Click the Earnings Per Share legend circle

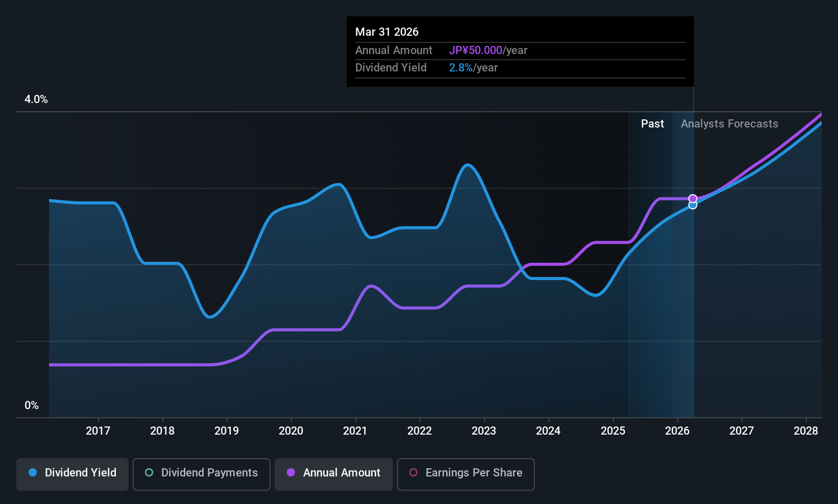click(413, 473)
